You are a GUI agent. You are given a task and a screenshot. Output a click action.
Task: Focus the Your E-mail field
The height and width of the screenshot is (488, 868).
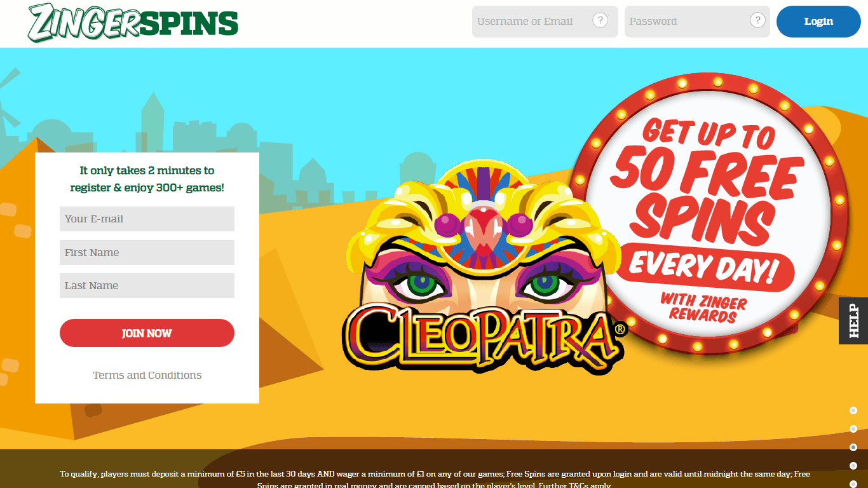click(147, 219)
